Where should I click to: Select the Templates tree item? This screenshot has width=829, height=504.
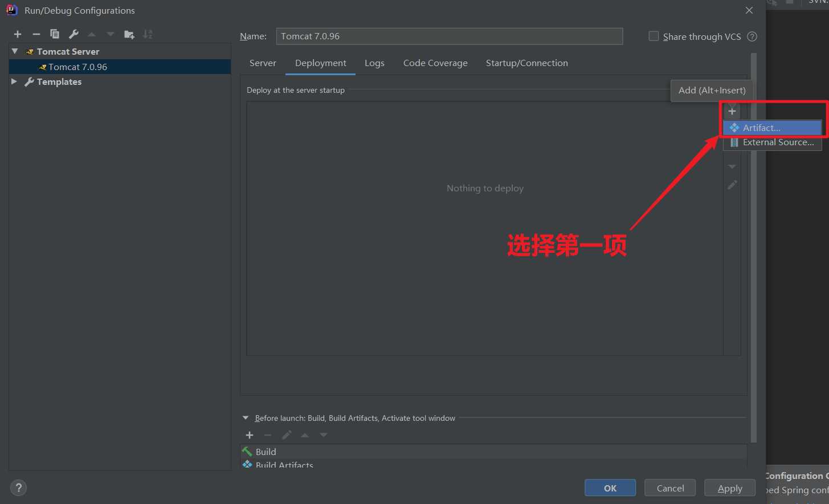coord(120,82)
